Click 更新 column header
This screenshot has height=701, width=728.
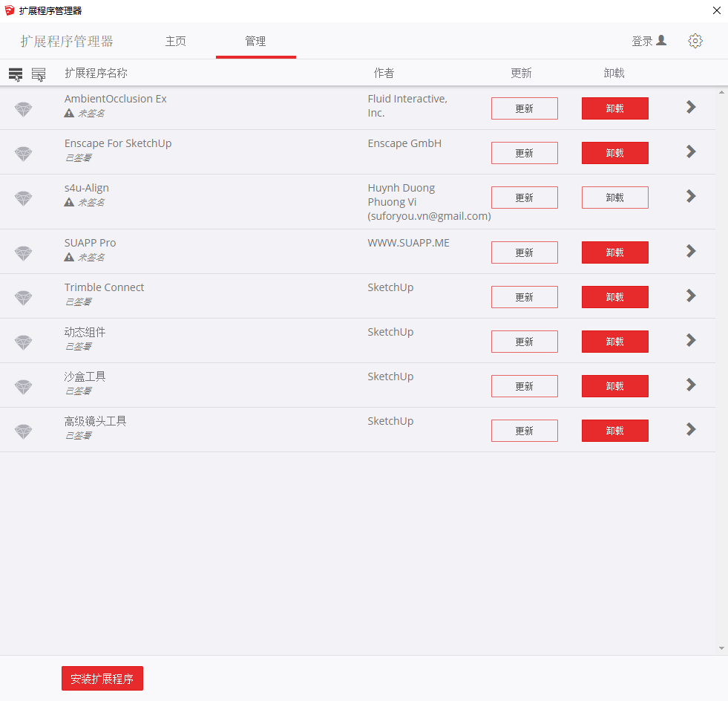[521, 73]
